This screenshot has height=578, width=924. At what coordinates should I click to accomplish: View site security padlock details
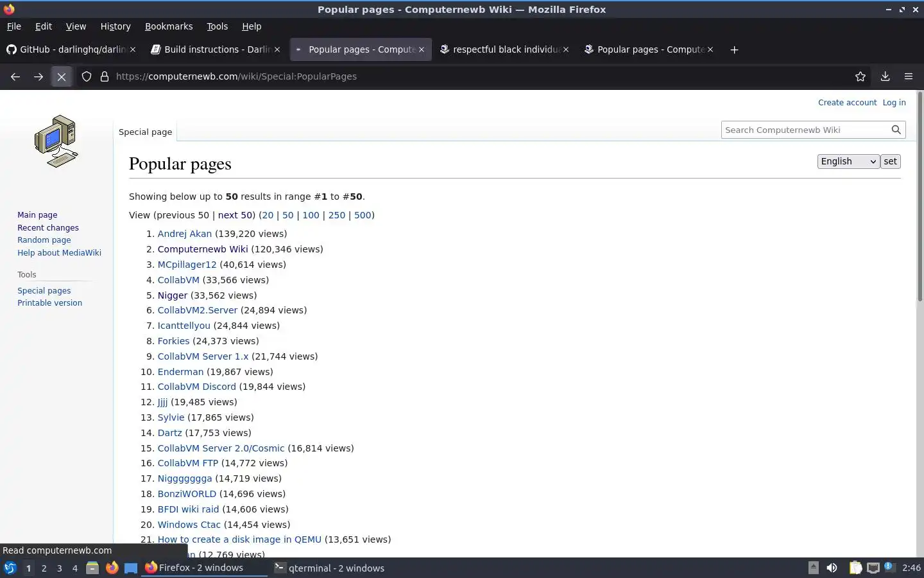(x=105, y=76)
